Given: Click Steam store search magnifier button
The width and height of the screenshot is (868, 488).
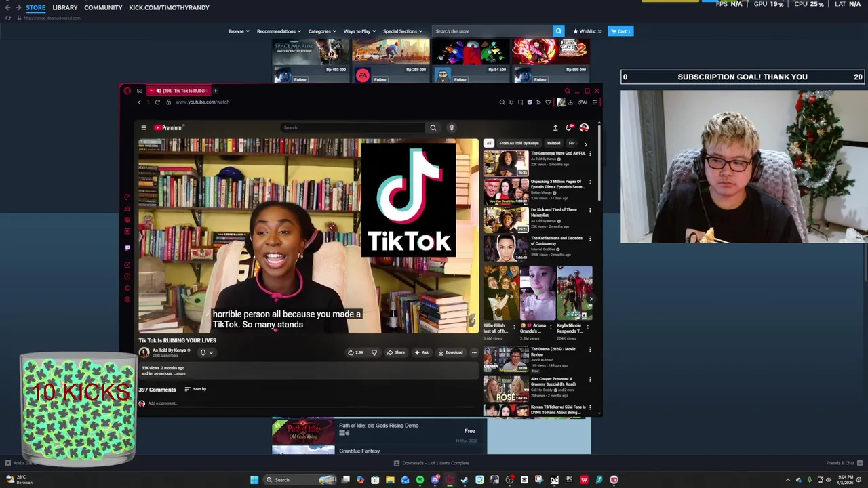Looking at the screenshot, I should (559, 31).
